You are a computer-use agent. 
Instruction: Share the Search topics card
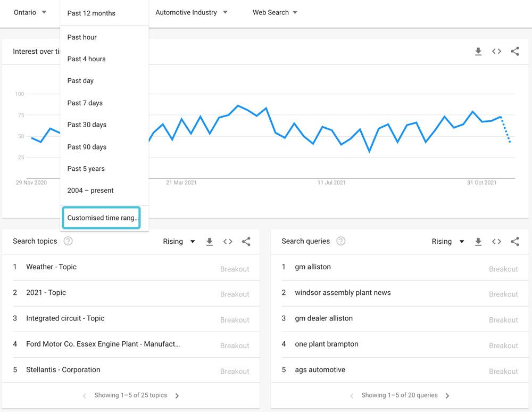(x=246, y=242)
